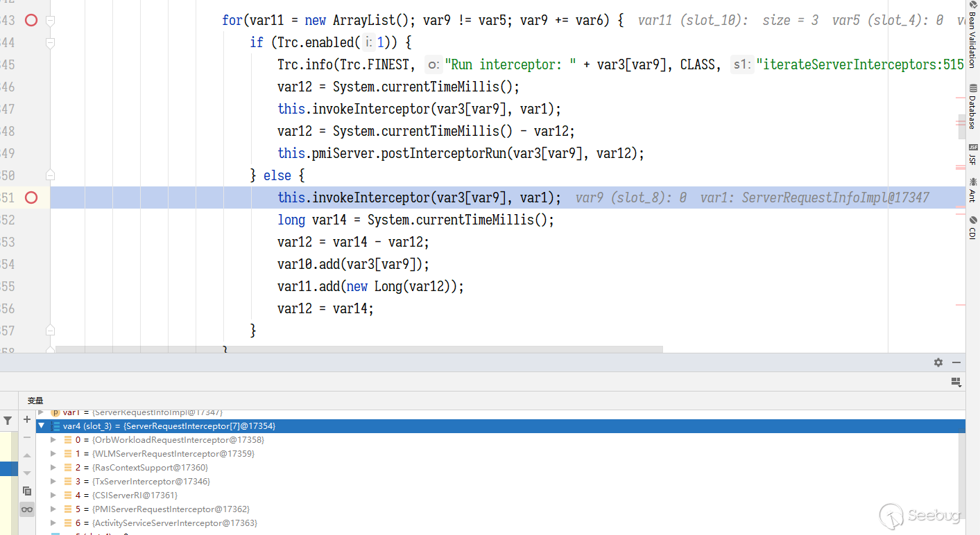Toggle the breakpoint on highlighted invokeInterceptor line
980x535 pixels.
coord(31,198)
